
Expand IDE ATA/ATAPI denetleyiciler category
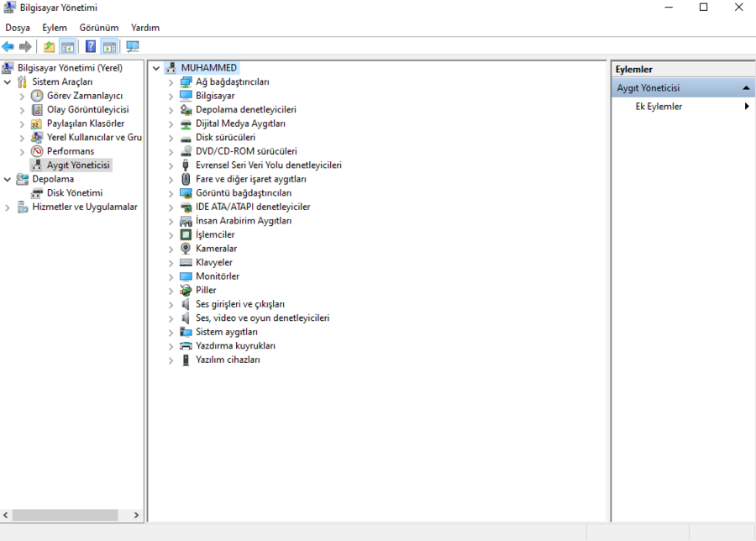click(171, 207)
